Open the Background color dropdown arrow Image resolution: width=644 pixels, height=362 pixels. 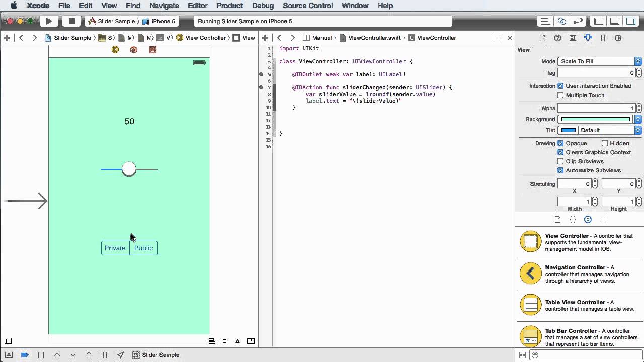[638, 119]
